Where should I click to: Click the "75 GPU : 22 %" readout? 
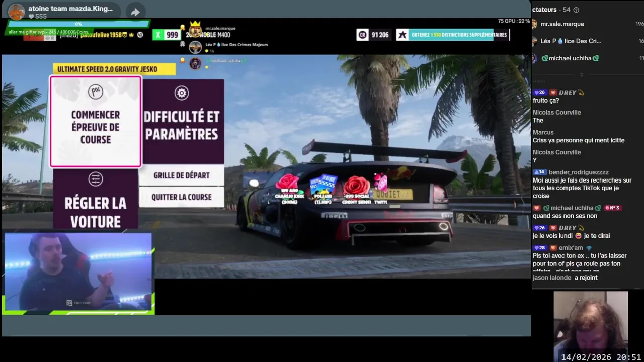(x=514, y=21)
